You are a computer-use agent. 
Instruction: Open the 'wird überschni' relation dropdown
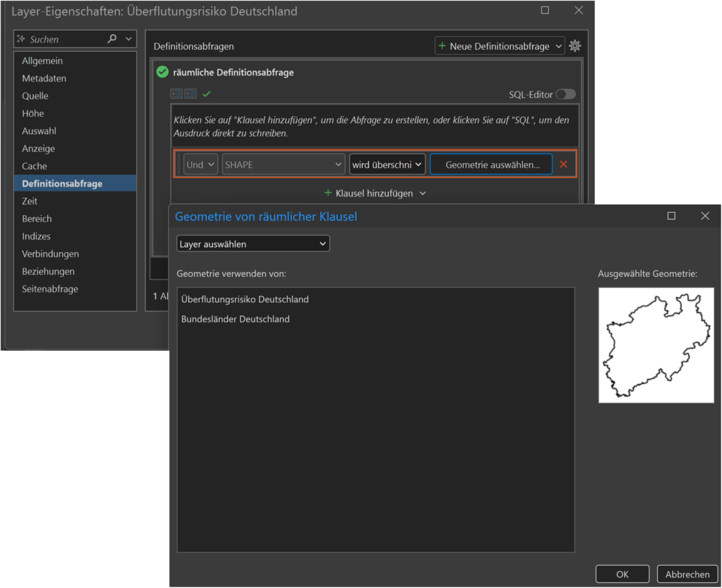pyautogui.click(x=387, y=164)
